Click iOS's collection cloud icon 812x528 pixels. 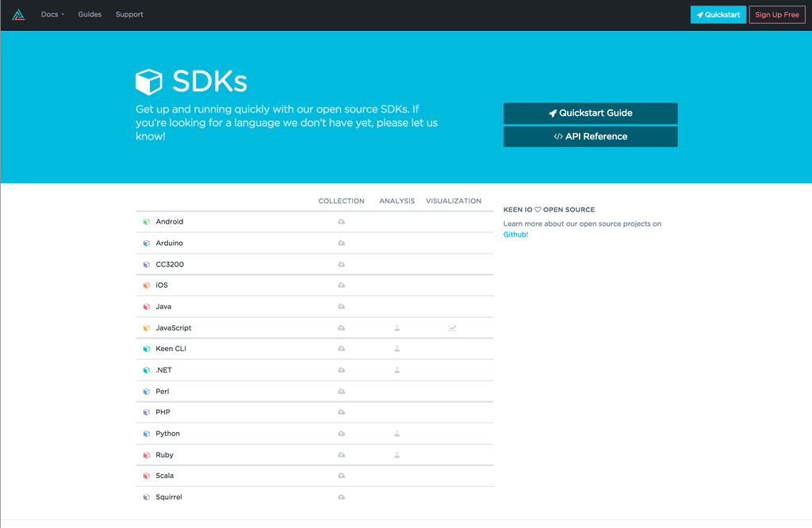coord(341,285)
